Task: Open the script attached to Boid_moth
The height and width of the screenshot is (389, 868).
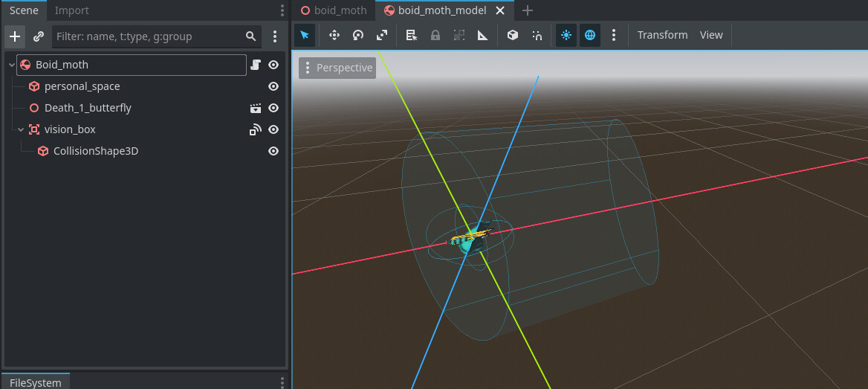Action: [x=256, y=65]
